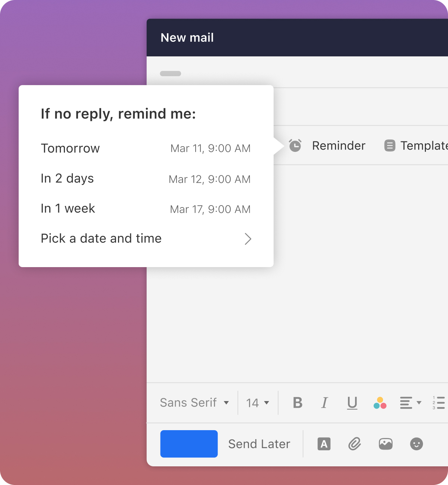Choose the In 2 days reminder option
This screenshot has height=485, width=448.
click(146, 179)
